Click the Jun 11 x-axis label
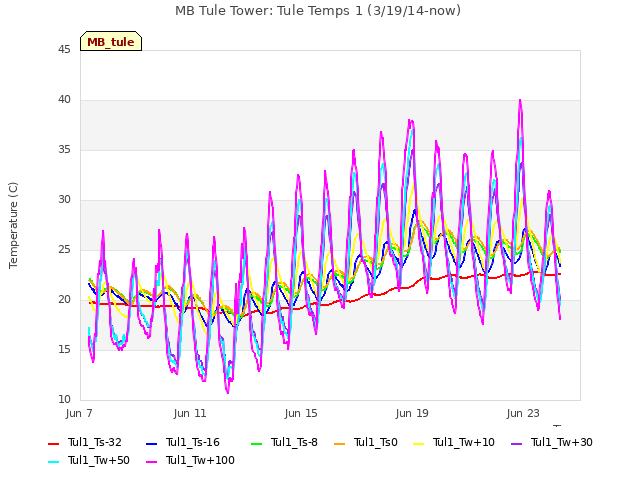 point(190,413)
